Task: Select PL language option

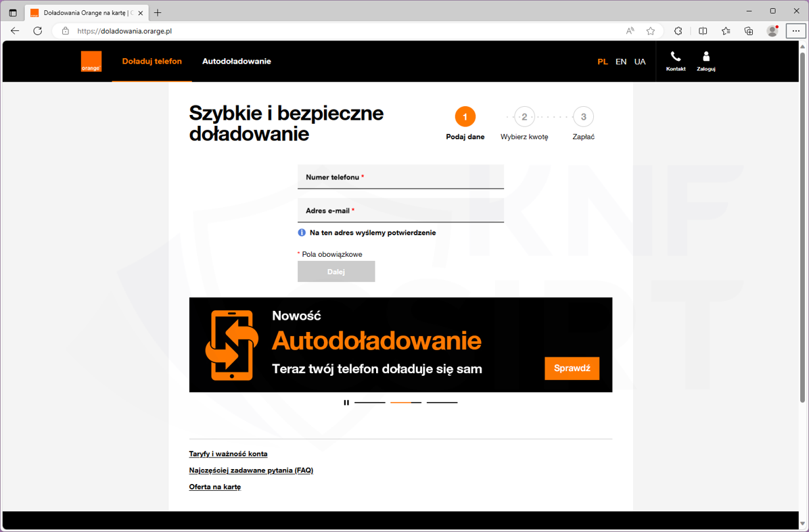Action: click(602, 62)
